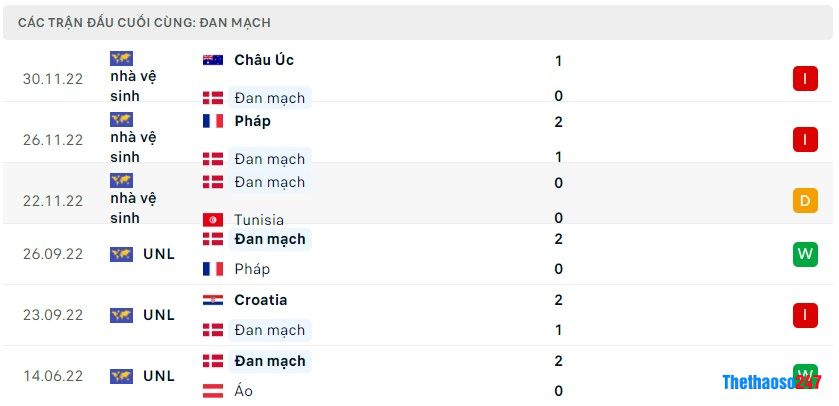Click the green W badge for 26.09.22
Screen dimensions: 839x406
pos(805,254)
